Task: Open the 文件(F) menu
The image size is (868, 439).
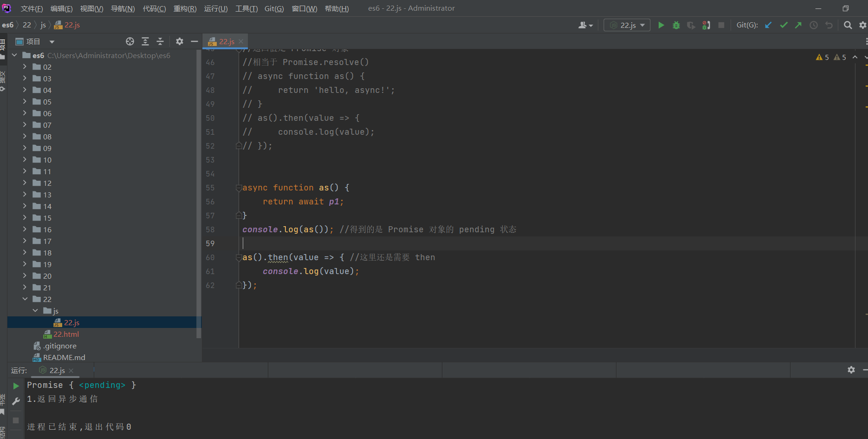Action: pos(32,8)
